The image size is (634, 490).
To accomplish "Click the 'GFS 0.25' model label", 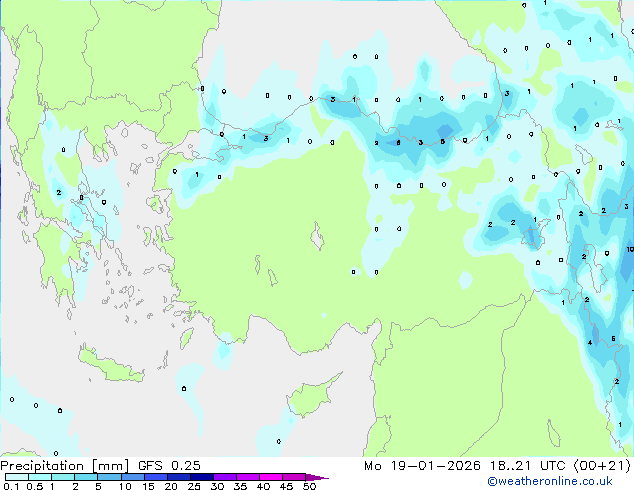I will pyautogui.click(x=169, y=466).
